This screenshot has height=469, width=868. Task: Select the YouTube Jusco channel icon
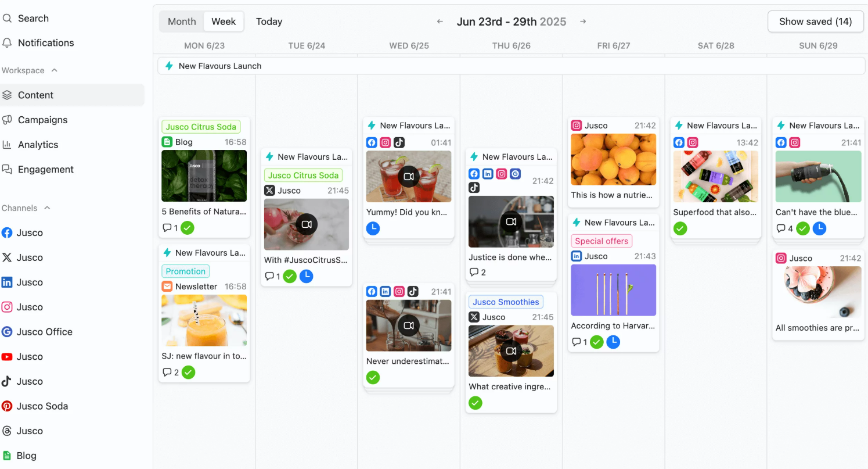coord(7,357)
